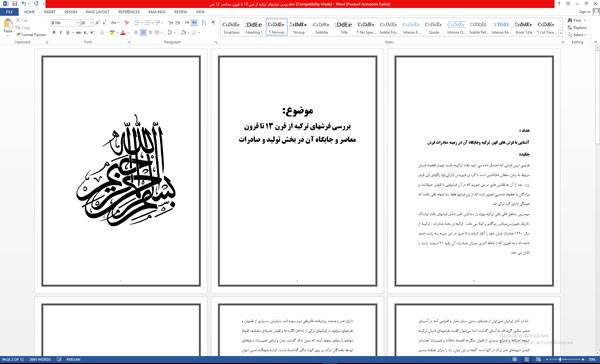
Task: Select the Format Painter tool
Action: [31, 34]
